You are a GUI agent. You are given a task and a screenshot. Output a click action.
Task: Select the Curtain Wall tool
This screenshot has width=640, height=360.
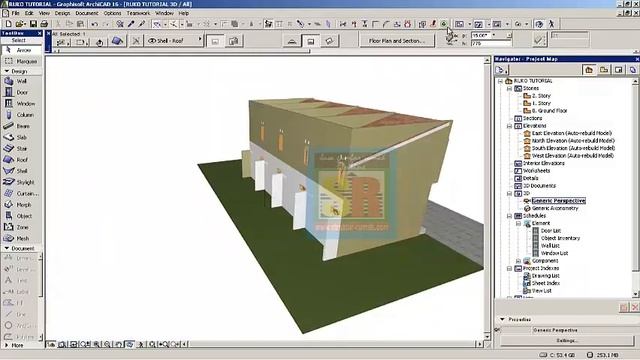tap(21, 193)
